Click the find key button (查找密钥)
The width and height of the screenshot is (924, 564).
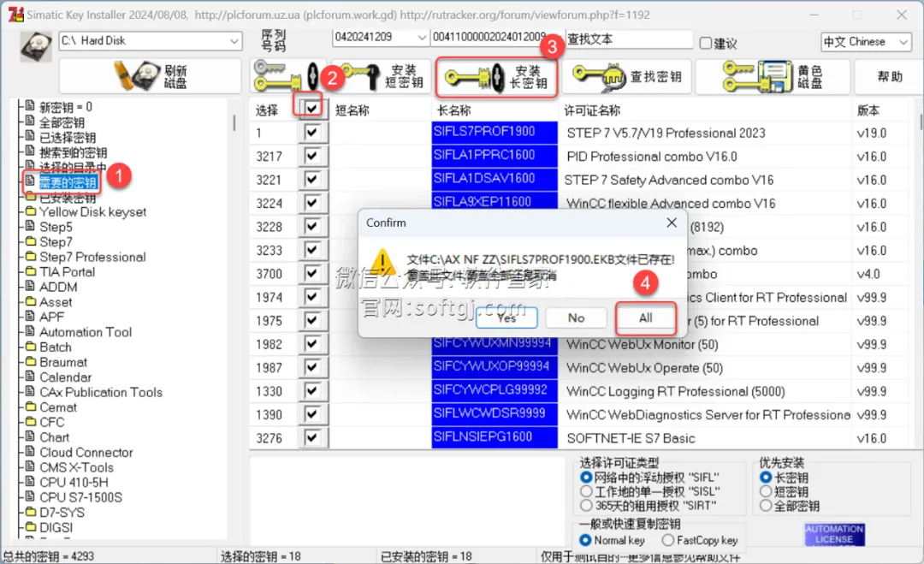[627, 77]
